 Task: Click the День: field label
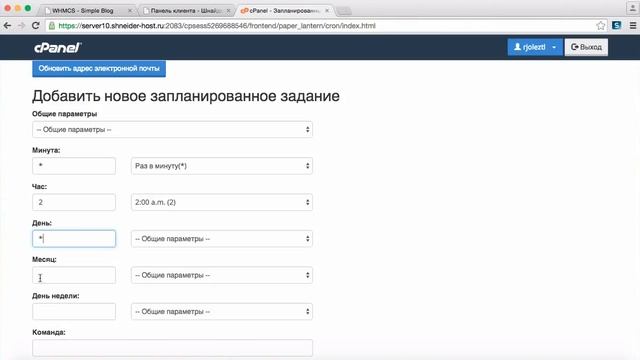(42, 223)
